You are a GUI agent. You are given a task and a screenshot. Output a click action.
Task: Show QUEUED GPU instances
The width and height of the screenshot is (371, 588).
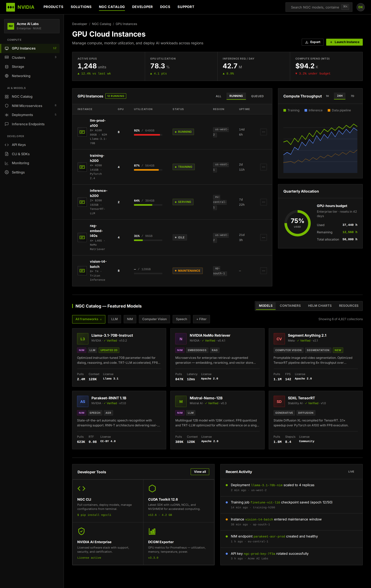pyautogui.click(x=257, y=96)
